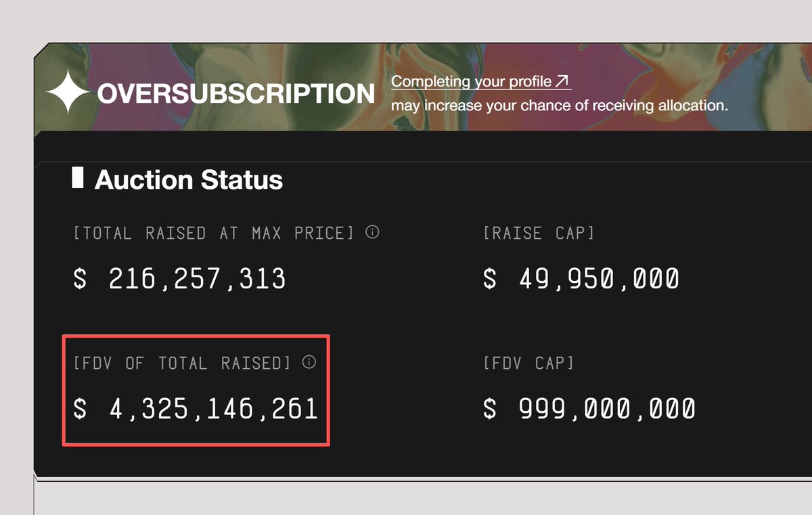Open info icon next to FDV of Total Raised
The width and height of the screenshot is (812, 515).
click(309, 362)
